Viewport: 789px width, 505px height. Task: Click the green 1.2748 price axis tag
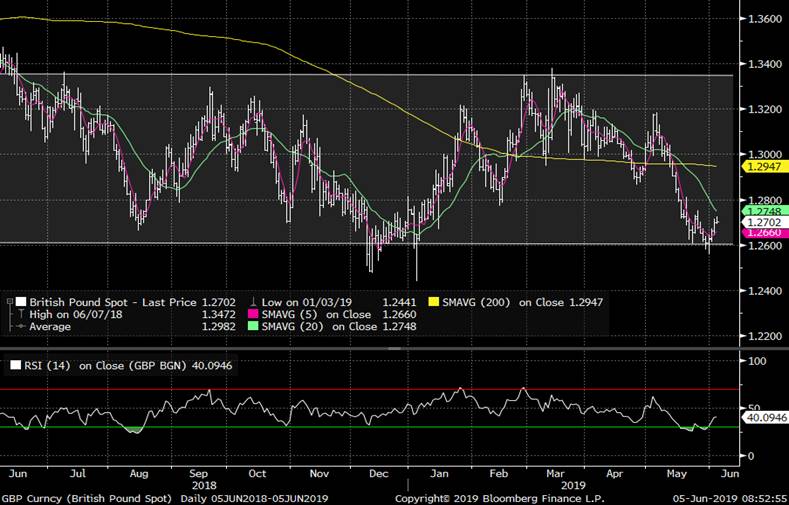pyautogui.click(x=766, y=211)
